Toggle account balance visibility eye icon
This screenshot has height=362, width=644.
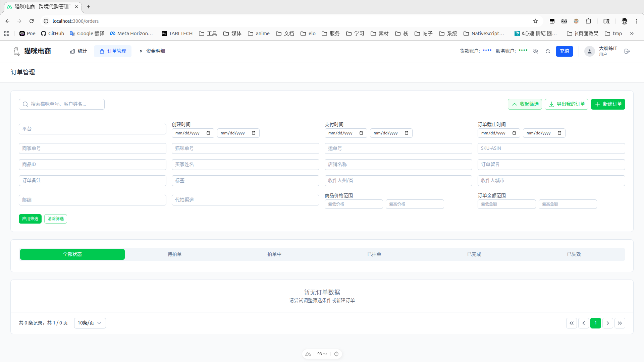point(536,51)
